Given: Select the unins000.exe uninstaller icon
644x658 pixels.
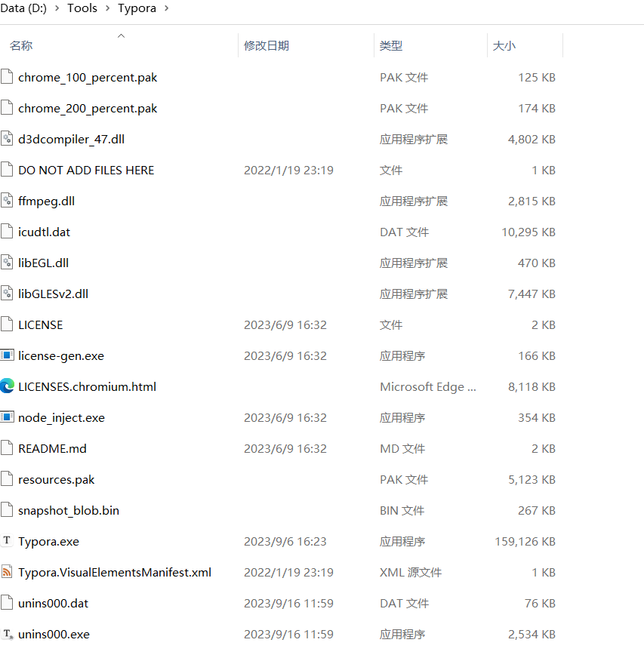Looking at the screenshot, I should point(8,634).
